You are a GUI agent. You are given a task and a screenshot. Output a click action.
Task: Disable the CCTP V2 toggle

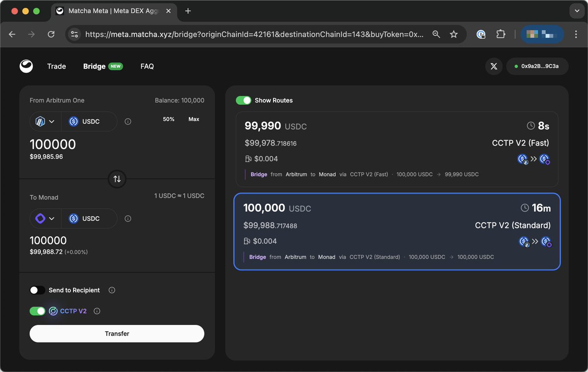point(37,311)
